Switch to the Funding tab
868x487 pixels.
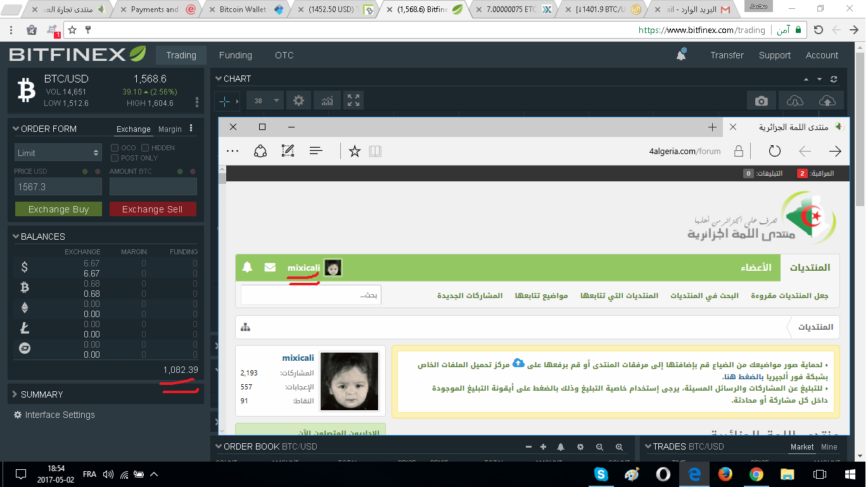235,55
